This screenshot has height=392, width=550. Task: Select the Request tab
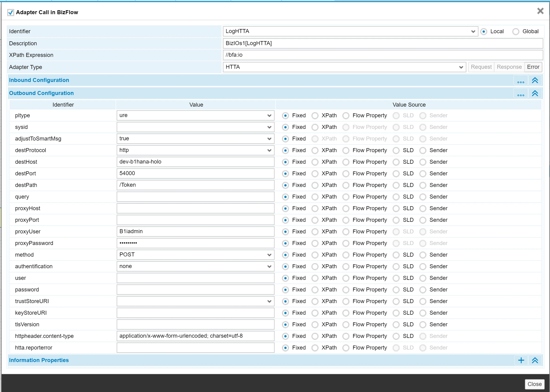point(480,67)
